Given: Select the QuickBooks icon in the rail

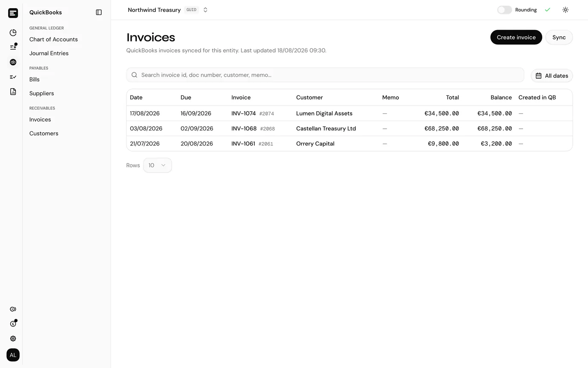Looking at the screenshot, I should point(13,62).
